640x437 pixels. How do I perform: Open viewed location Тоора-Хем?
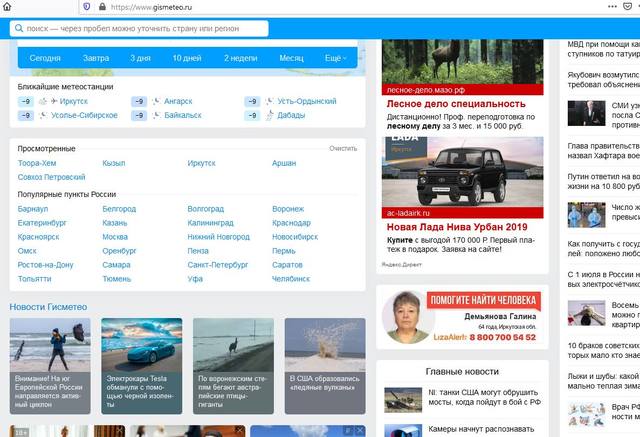click(x=37, y=163)
